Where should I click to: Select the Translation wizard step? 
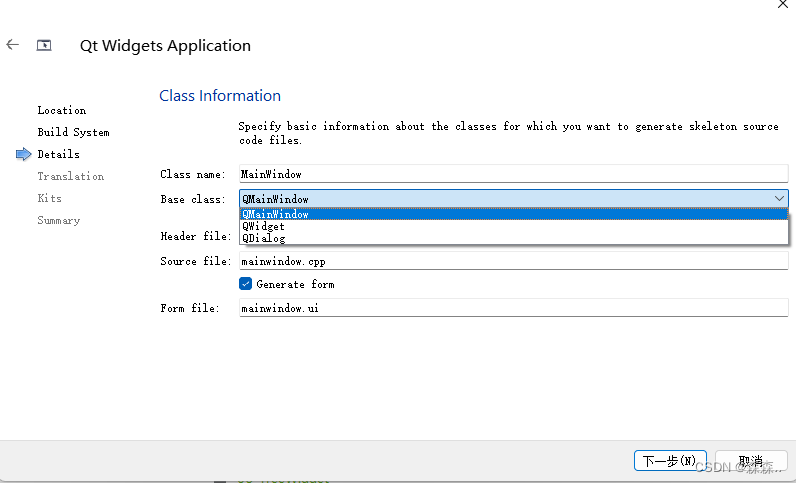click(71, 176)
